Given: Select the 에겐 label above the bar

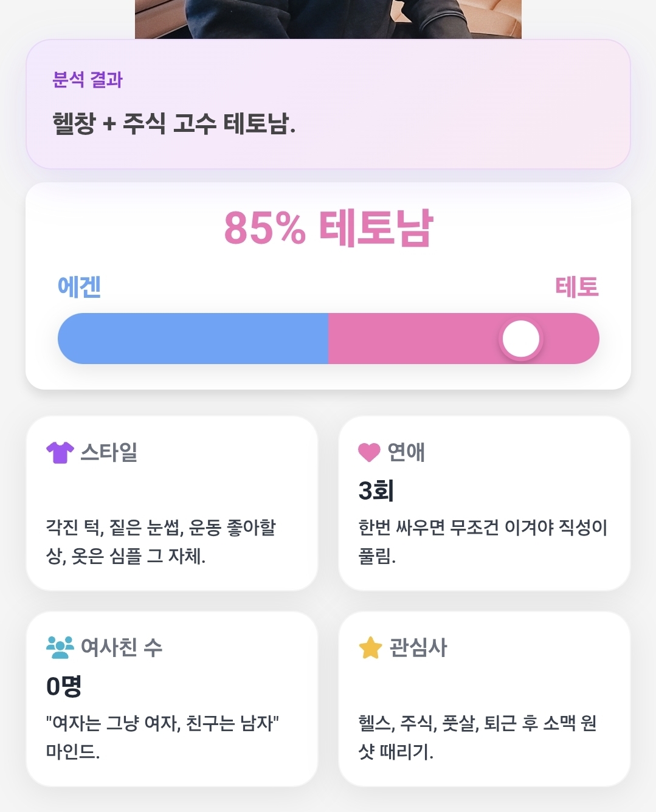Looking at the screenshot, I should pyautogui.click(x=79, y=287).
